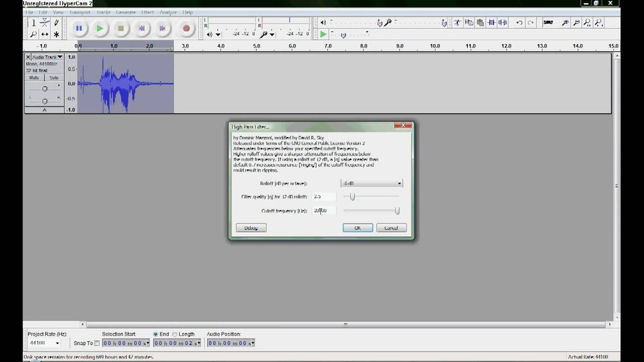The height and width of the screenshot is (362, 644).
Task: Select the Envelope tool
Action: click(x=45, y=23)
